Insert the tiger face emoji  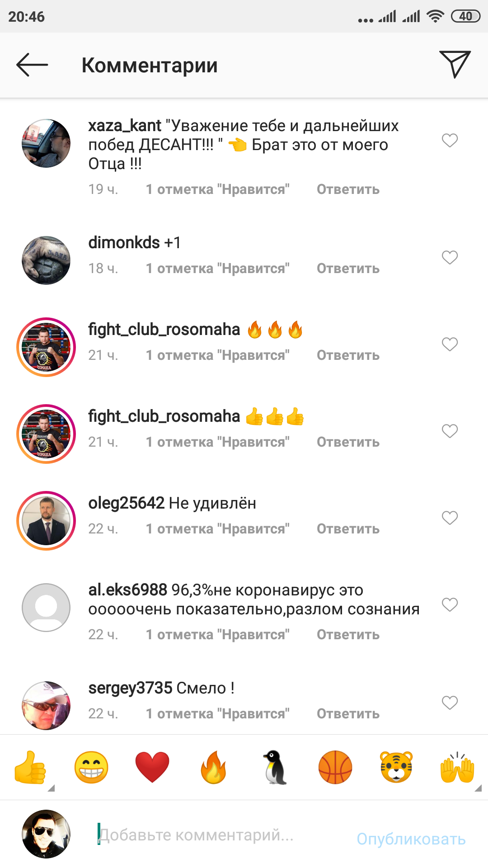click(396, 767)
